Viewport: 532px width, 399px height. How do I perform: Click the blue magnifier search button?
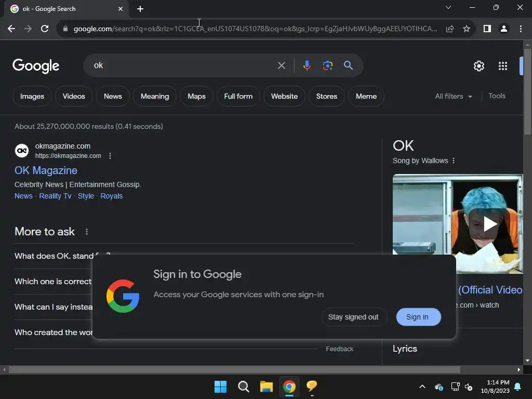click(348, 65)
